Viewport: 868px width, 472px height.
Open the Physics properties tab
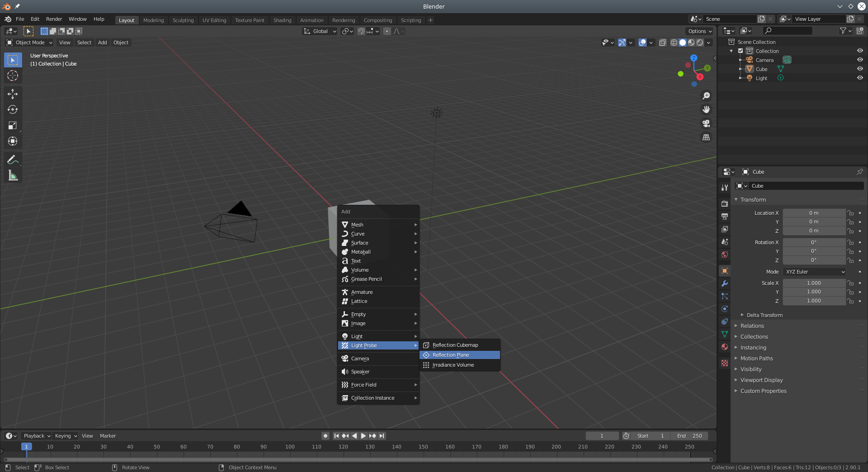coord(725,309)
